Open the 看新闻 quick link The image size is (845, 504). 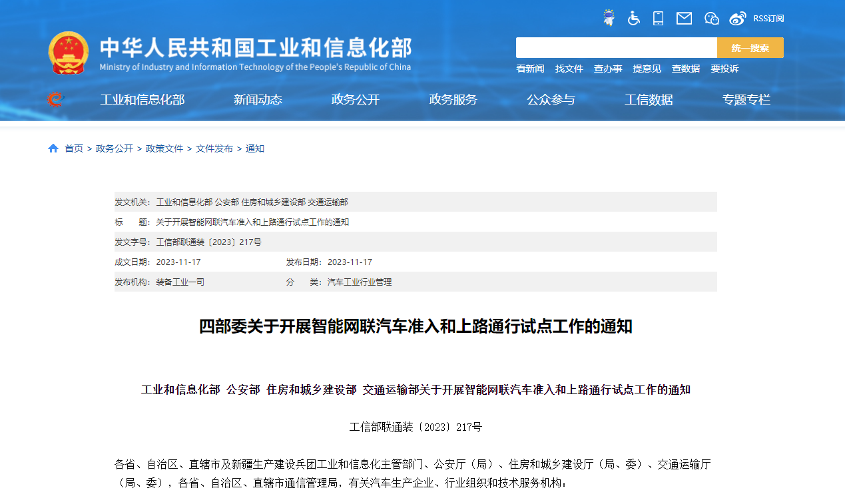[x=530, y=69]
